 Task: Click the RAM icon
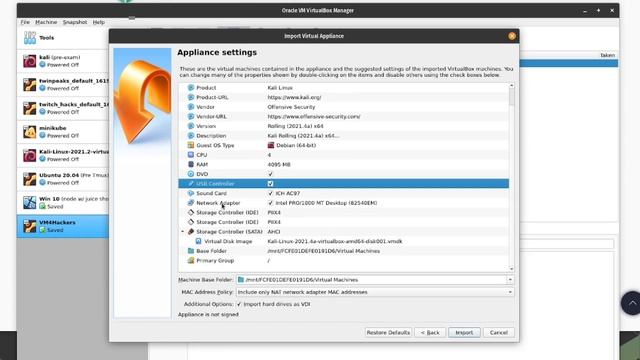191,164
